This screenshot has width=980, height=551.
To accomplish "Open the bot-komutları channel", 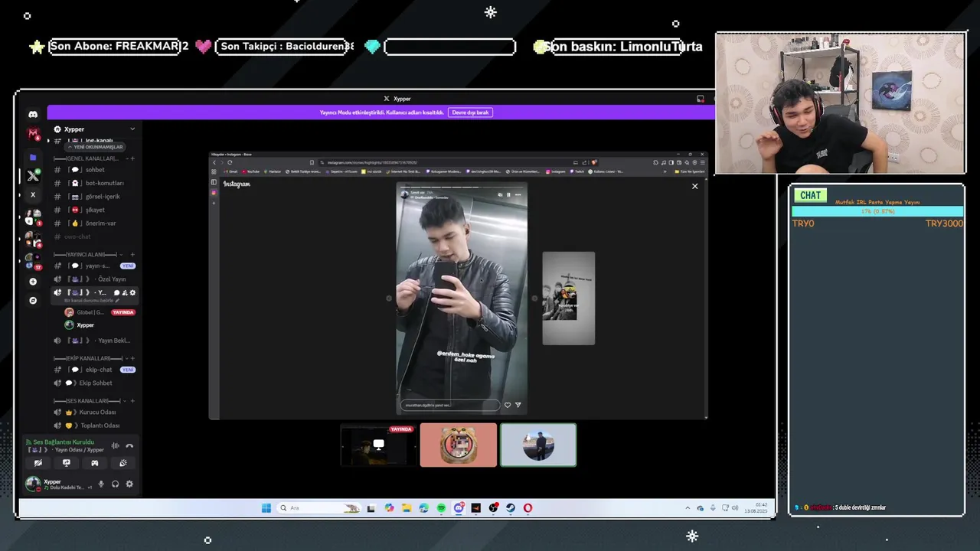I will [x=95, y=184].
